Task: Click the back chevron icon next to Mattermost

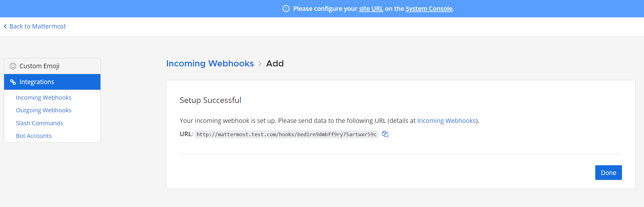Action: tap(5, 26)
